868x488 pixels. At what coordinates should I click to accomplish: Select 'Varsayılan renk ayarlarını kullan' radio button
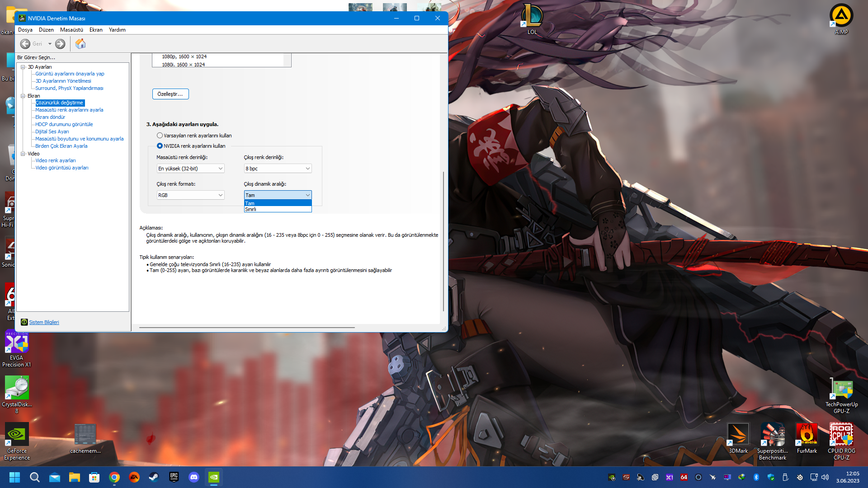(160, 136)
